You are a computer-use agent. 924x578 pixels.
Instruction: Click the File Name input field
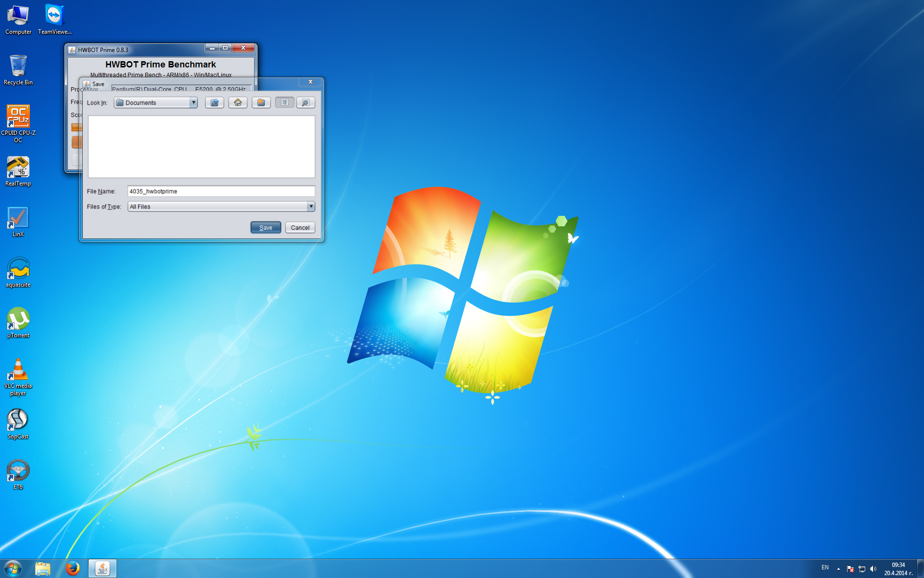click(221, 191)
